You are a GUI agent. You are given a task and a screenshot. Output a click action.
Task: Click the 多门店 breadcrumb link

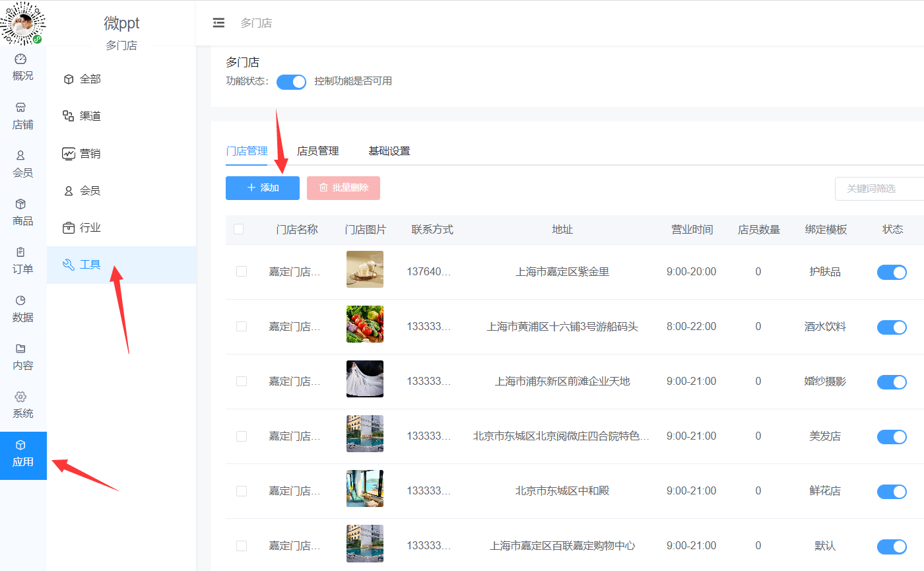tap(256, 23)
